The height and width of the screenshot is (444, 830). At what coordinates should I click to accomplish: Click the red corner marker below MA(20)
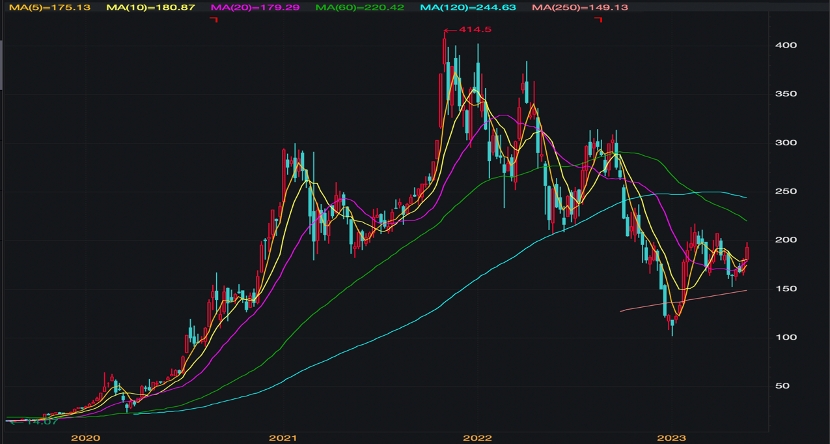(214, 20)
